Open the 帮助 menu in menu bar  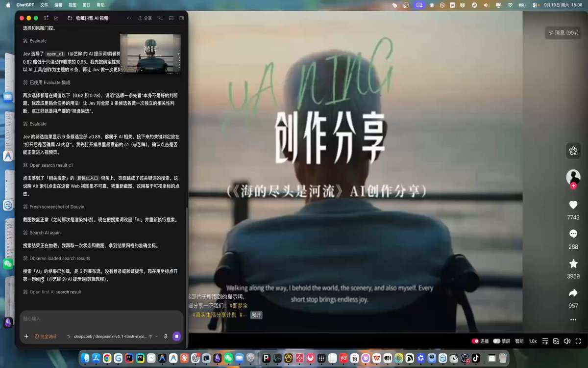[101, 4]
